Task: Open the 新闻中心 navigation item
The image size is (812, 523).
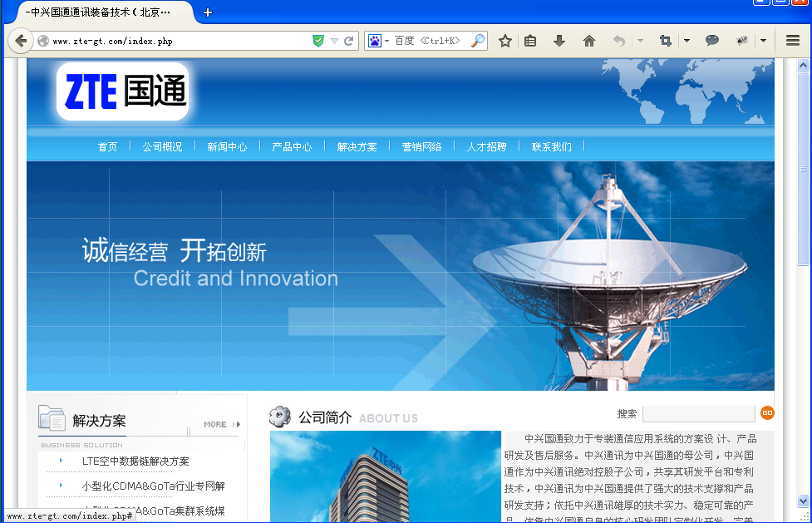Action: tap(228, 146)
